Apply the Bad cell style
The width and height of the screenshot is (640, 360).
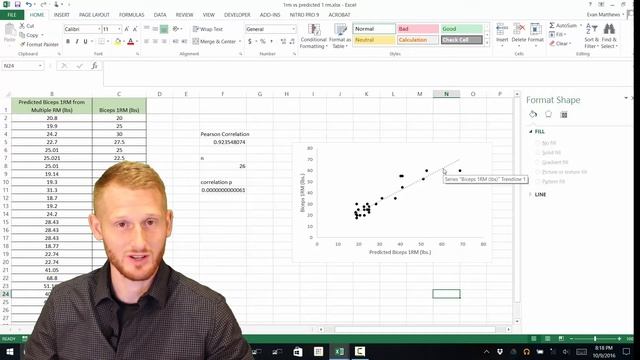(x=418, y=29)
